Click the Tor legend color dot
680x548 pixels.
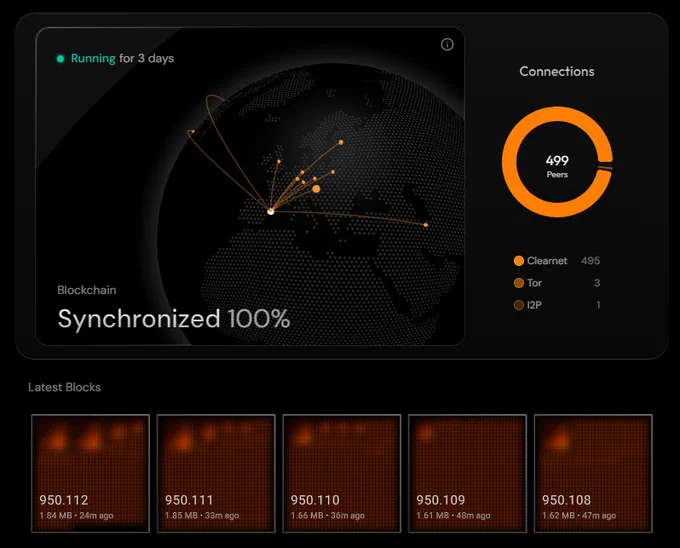click(519, 283)
